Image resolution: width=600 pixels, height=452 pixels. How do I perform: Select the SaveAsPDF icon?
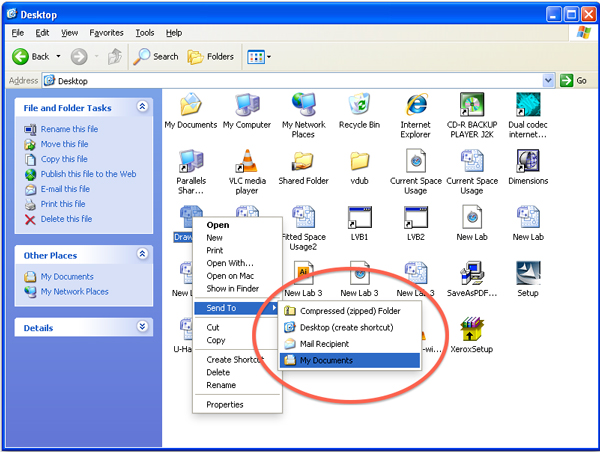472,274
